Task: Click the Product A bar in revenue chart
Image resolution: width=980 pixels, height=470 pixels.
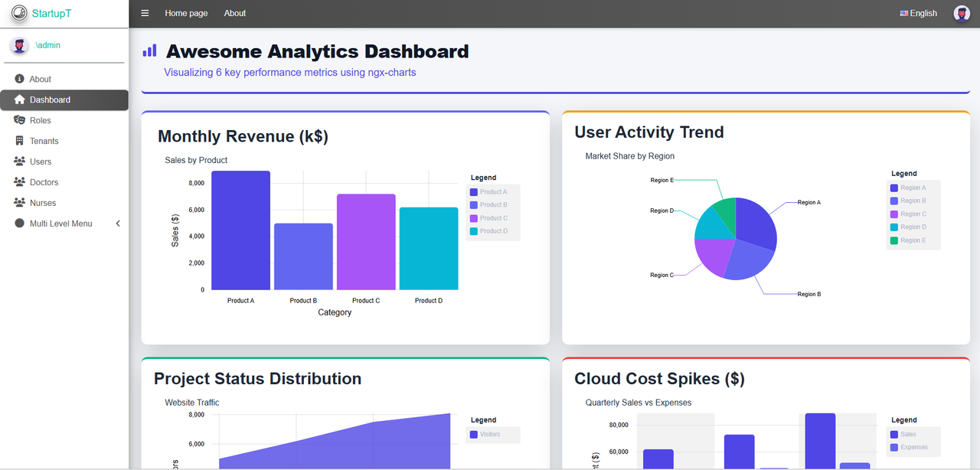Action: 240,230
